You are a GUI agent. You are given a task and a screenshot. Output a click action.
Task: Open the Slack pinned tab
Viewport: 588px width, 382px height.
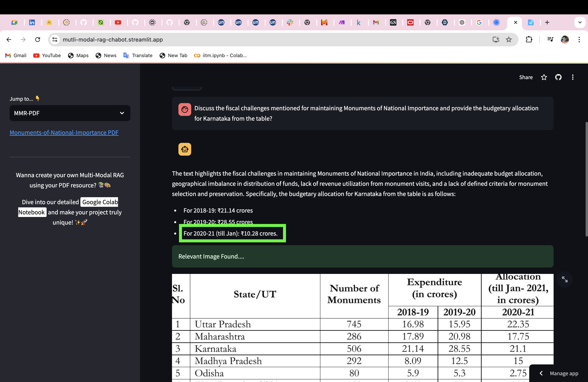click(290, 22)
